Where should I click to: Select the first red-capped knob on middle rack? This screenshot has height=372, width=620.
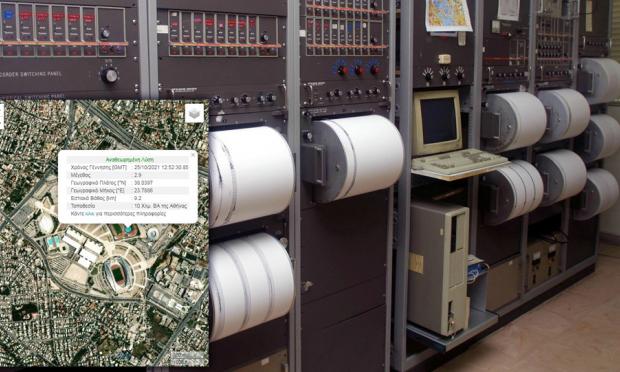tap(342, 70)
